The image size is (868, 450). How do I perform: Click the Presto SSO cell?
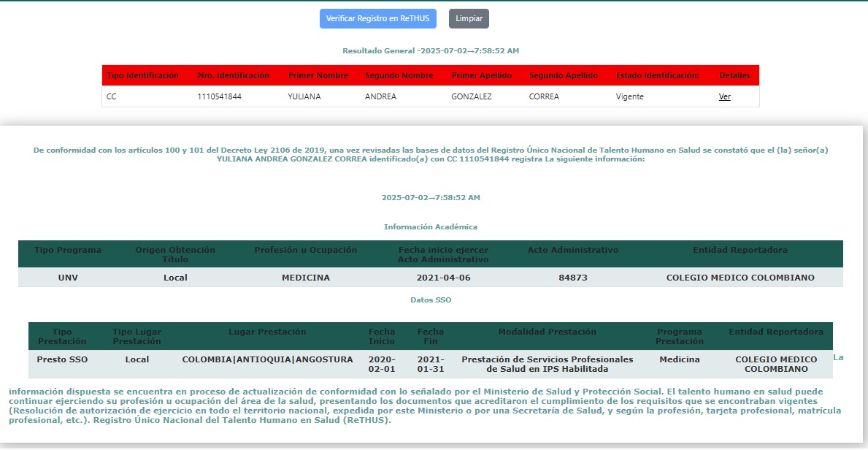click(62, 359)
